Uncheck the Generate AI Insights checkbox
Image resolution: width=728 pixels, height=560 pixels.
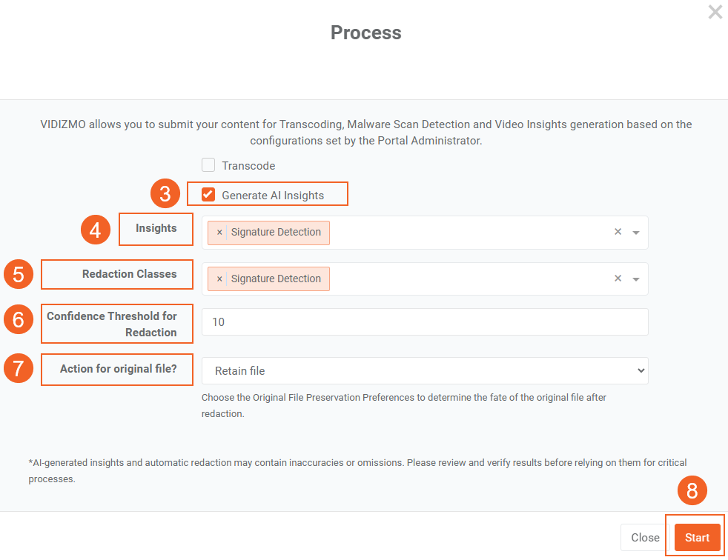[x=208, y=195]
